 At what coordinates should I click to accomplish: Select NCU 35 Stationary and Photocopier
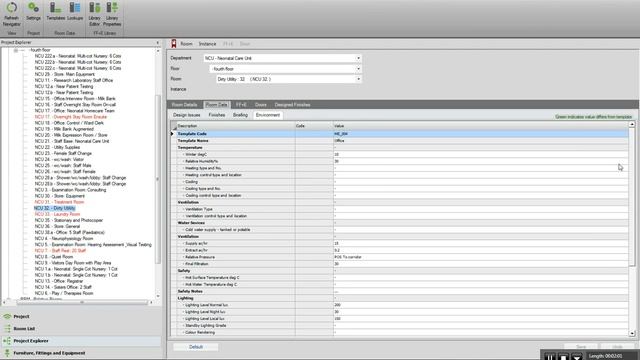tap(69, 220)
